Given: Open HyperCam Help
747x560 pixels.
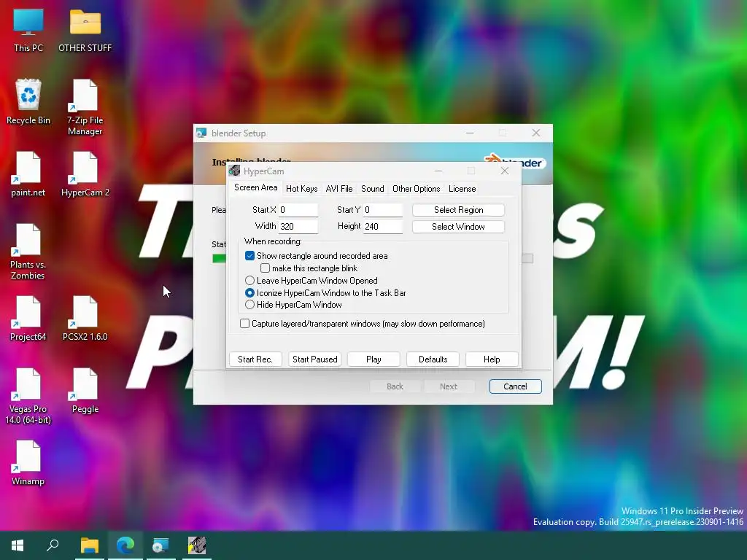Looking at the screenshot, I should 492,359.
